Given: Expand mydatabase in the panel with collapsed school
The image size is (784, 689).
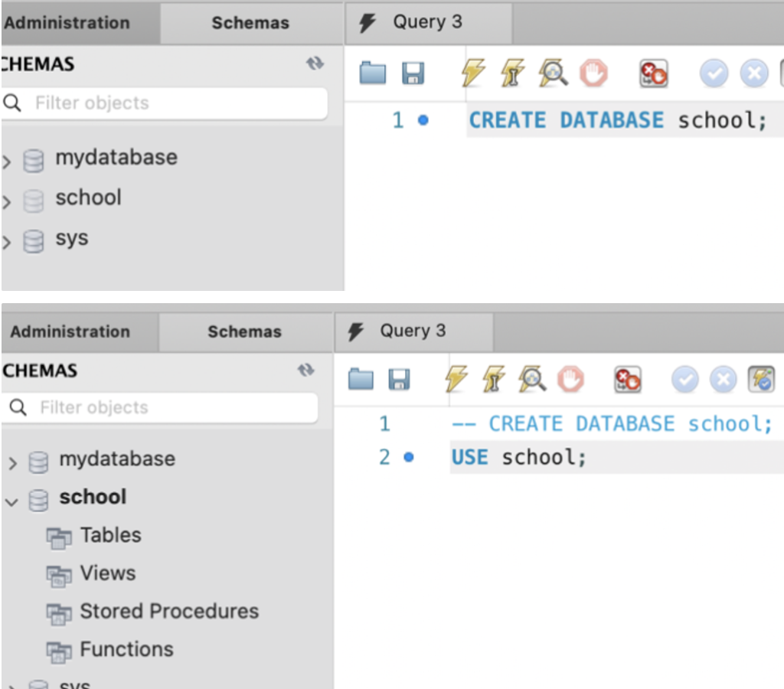Looking at the screenshot, I should coord(7,162).
